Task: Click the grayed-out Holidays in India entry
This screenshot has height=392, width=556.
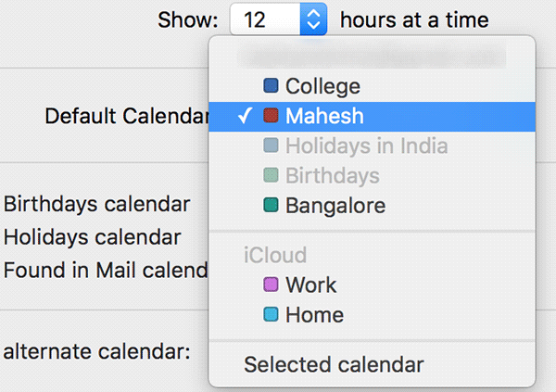Action: [366, 146]
